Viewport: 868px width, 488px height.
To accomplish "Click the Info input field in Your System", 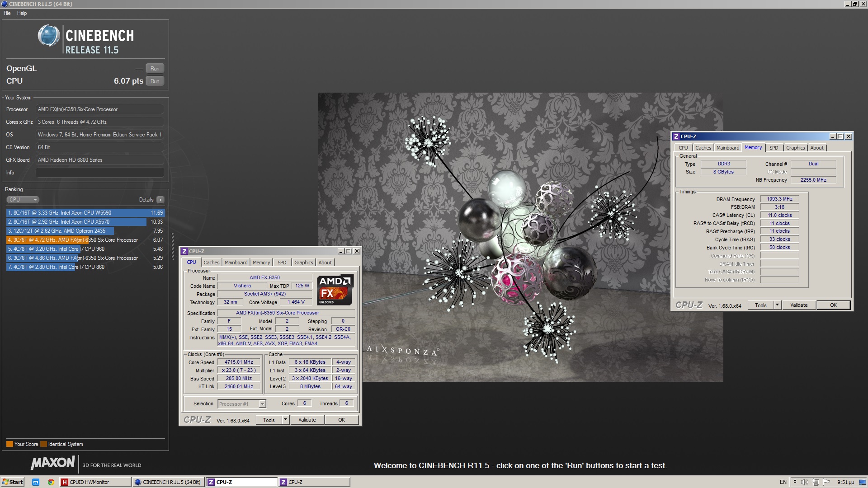I will pos(99,173).
